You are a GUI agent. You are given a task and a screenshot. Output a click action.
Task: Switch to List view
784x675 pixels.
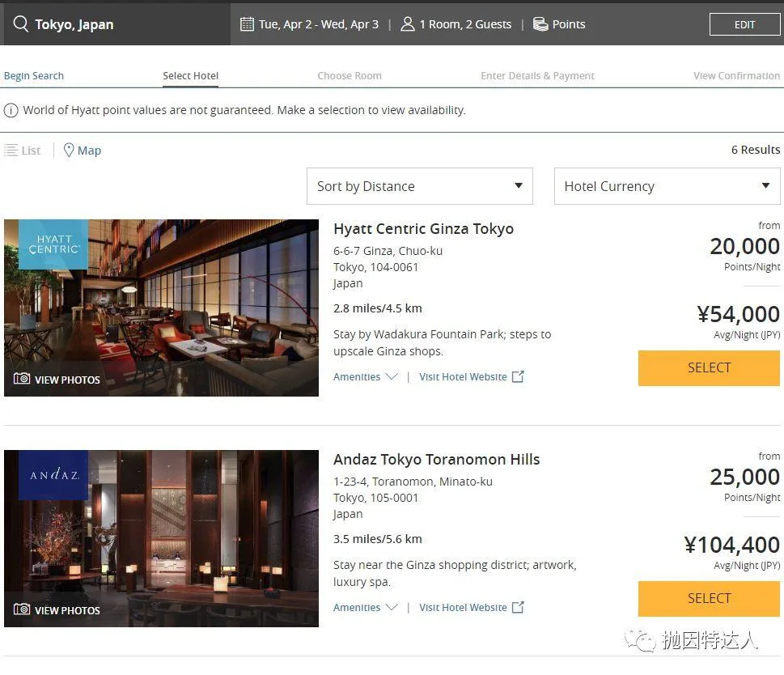(x=23, y=150)
